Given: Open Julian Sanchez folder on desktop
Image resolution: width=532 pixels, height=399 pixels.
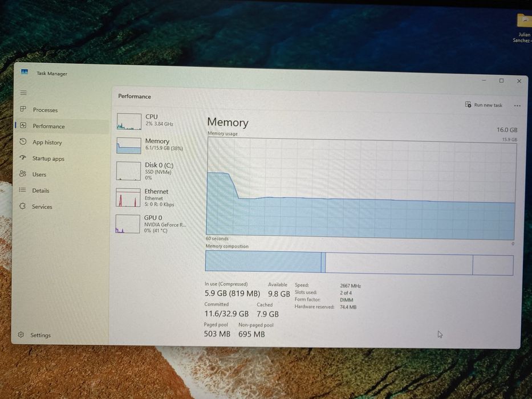Looking at the screenshot, I should (524, 28).
